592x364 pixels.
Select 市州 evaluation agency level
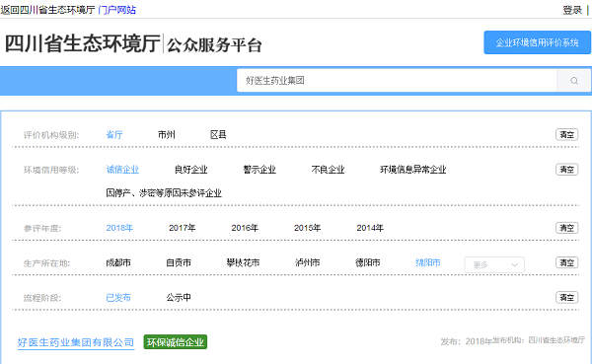[167, 135]
